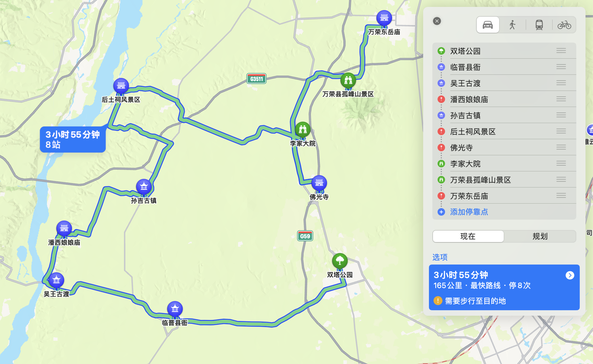Click 临晋县衙 map pin
This screenshot has width=593, height=364.
point(175,309)
